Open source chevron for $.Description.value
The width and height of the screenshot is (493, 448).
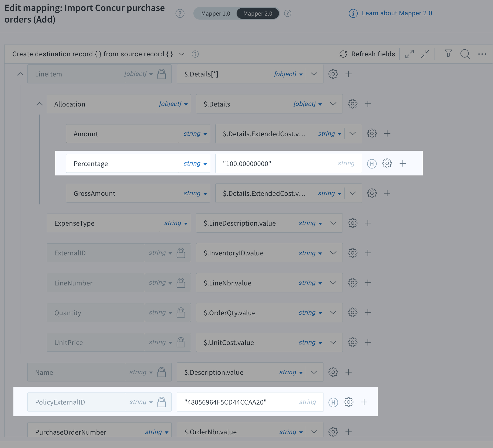314,372
